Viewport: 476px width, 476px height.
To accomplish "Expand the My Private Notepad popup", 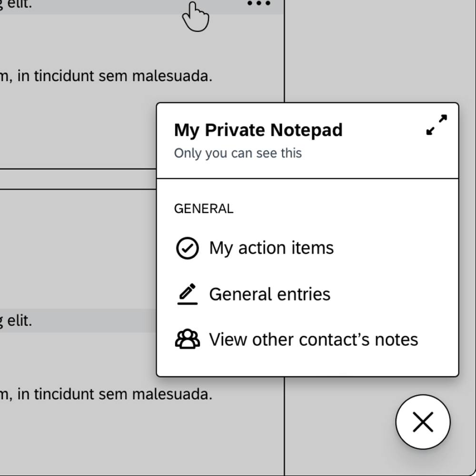I will click(436, 125).
